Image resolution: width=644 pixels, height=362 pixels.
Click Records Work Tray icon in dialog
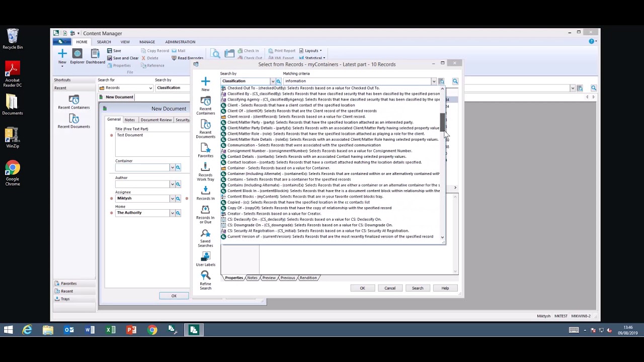[x=205, y=171]
